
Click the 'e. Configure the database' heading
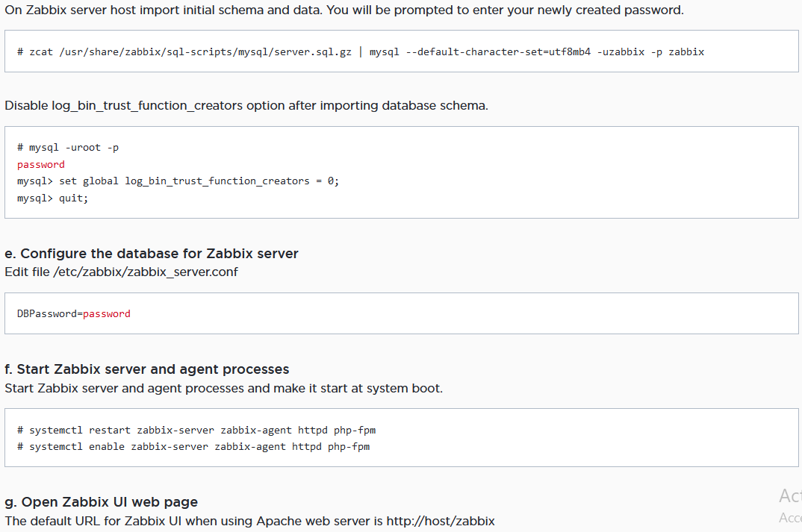(x=152, y=254)
